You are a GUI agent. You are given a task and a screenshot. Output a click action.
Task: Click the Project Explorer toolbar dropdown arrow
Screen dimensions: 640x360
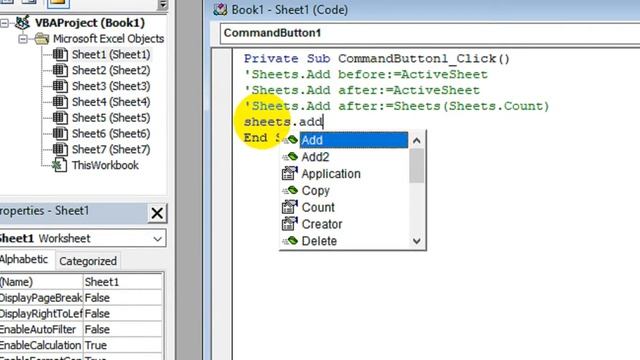tap(163, 5)
